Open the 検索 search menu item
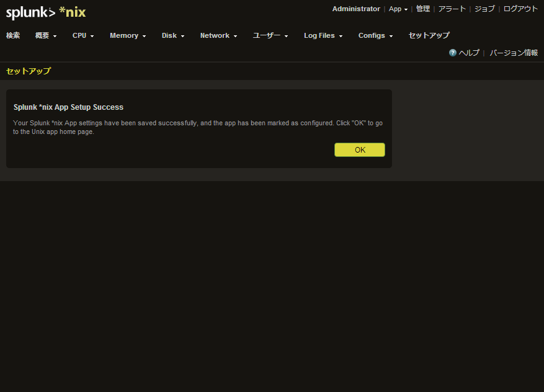Screen dimensions: 544x392 tap(13, 35)
